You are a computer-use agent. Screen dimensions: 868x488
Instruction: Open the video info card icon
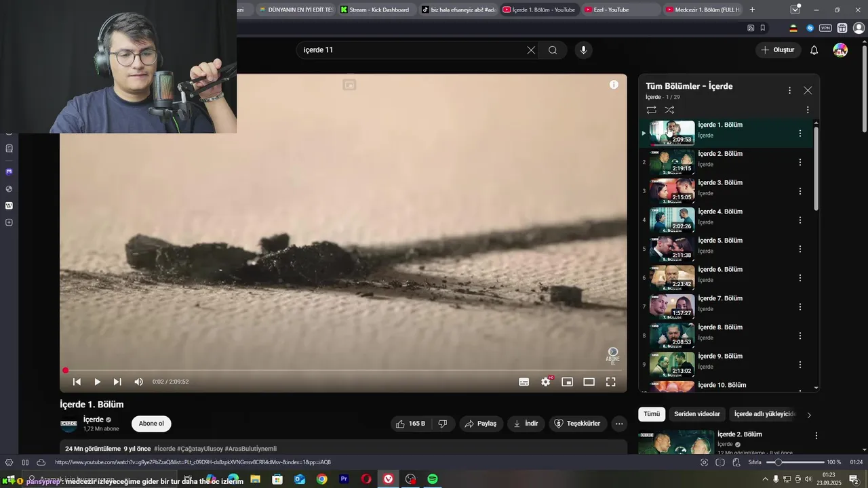point(614,85)
